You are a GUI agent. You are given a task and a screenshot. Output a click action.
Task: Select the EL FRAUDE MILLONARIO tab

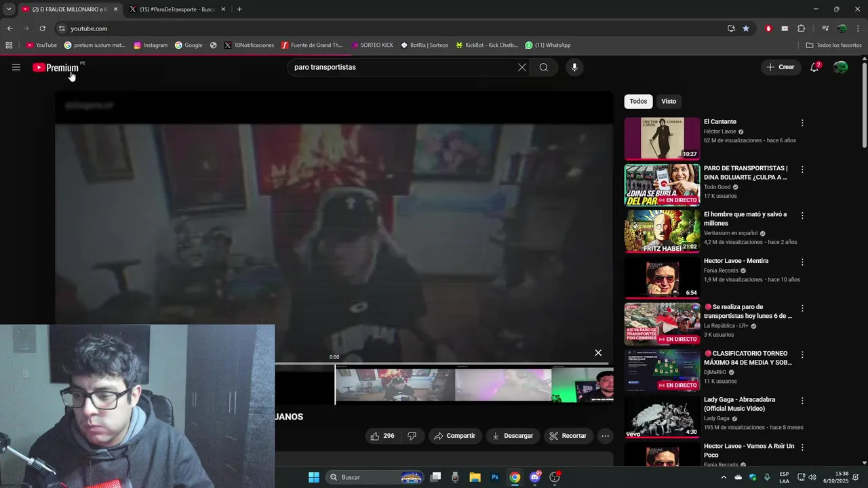click(x=69, y=9)
